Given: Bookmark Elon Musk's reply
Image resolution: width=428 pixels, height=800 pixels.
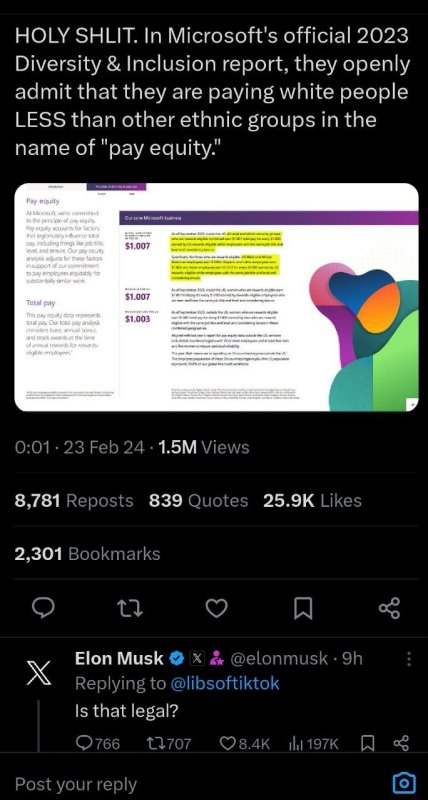Looking at the screenshot, I should click(x=366, y=743).
